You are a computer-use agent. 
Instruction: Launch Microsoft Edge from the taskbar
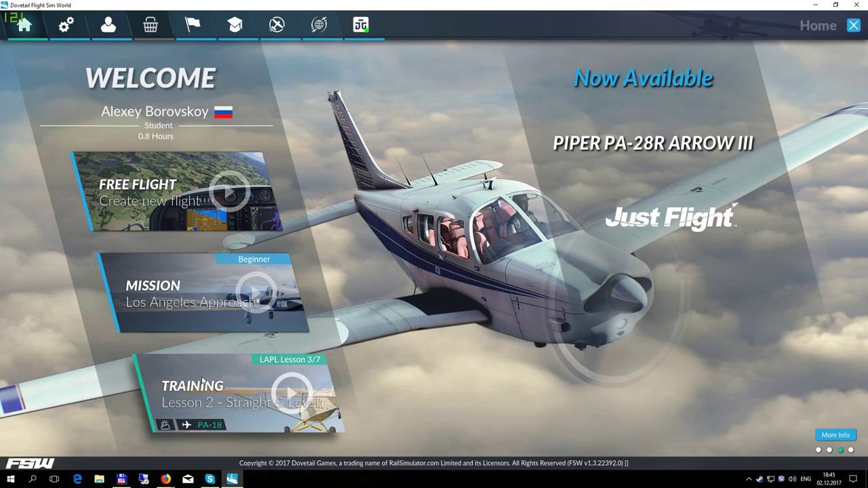(x=77, y=479)
